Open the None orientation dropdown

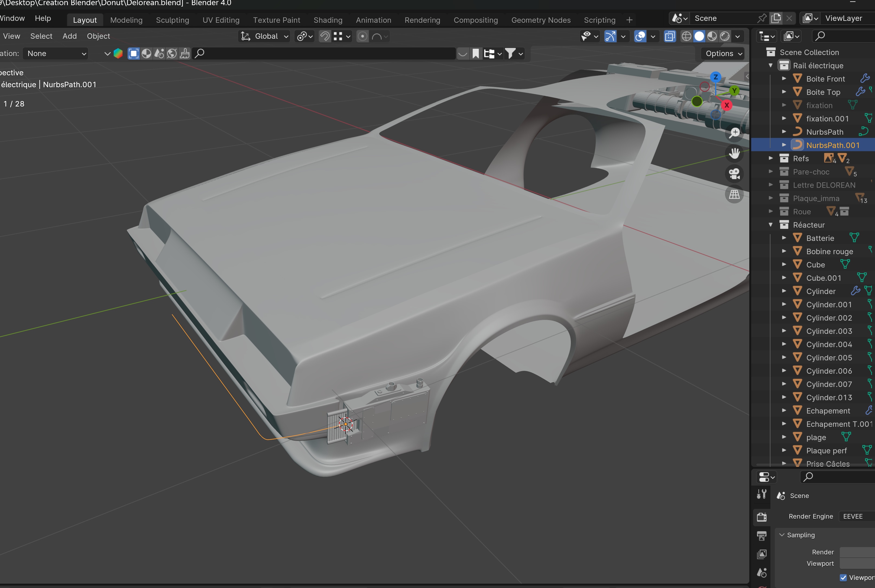(x=56, y=54)
